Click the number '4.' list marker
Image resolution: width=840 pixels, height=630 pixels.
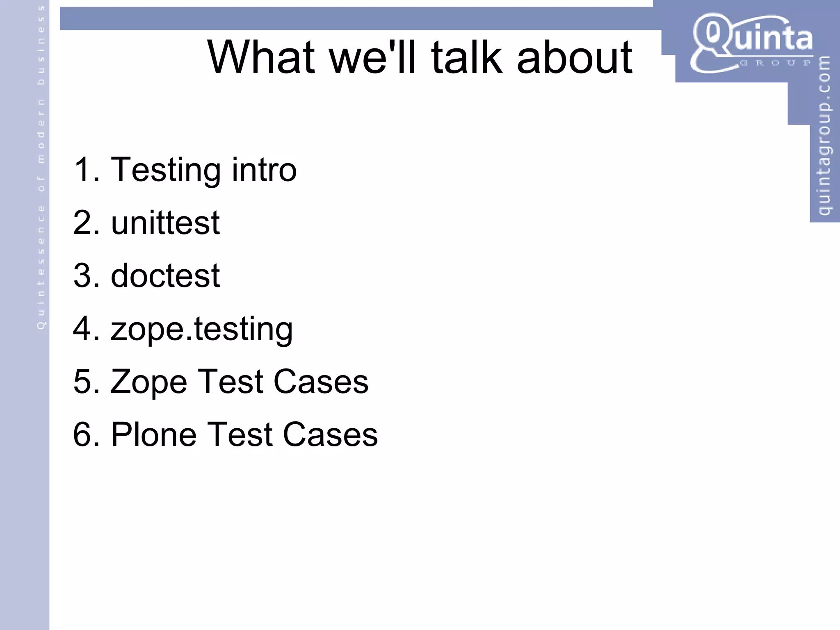coord(87,328)
